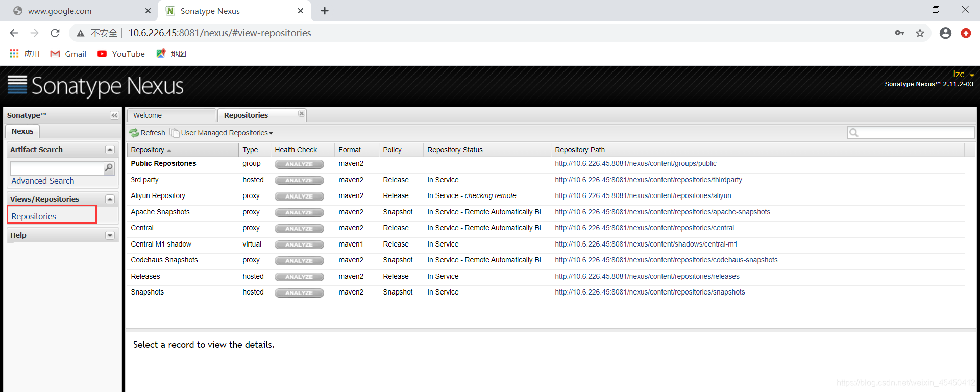Analyze the Public Repositories health

coord(299,164)
